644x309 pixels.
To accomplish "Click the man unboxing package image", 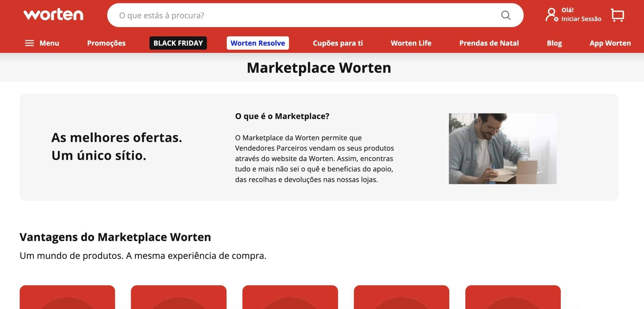I will (x=502, y=149).
